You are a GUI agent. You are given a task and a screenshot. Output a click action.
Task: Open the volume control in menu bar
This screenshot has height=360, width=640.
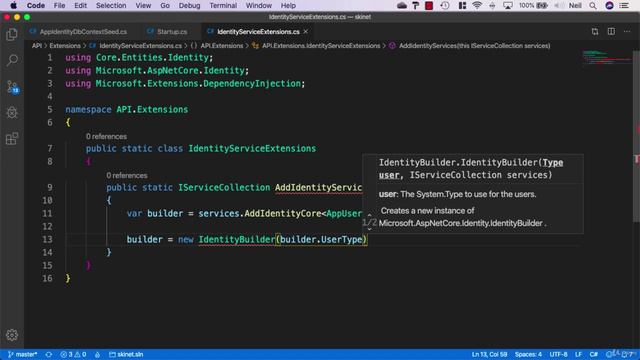click(559, 5)
